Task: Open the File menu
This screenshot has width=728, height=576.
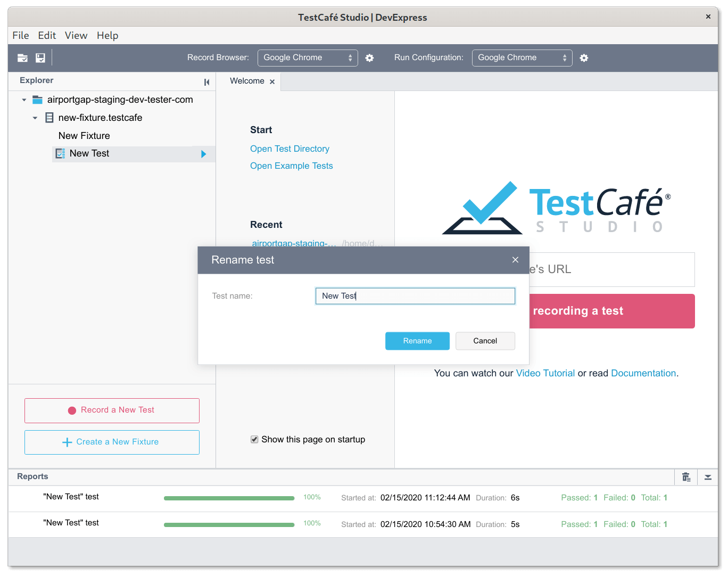Action: [x=21, y=36]
